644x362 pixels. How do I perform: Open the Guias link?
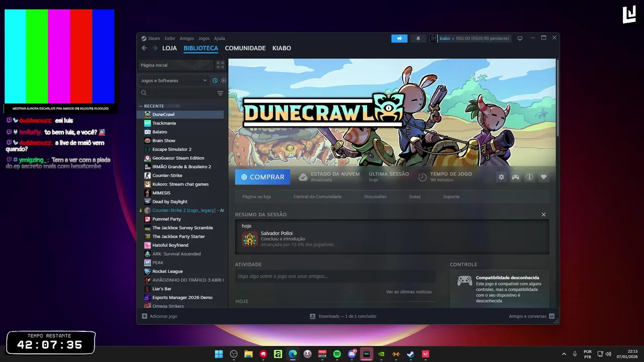415,197
